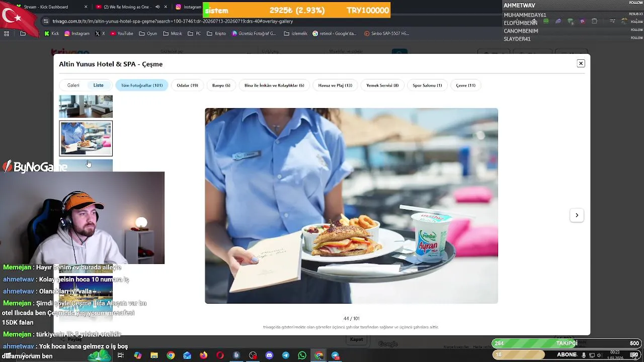Mute the YouTube tab audio icon
The image size is (644, 362).
pos(157,7)
